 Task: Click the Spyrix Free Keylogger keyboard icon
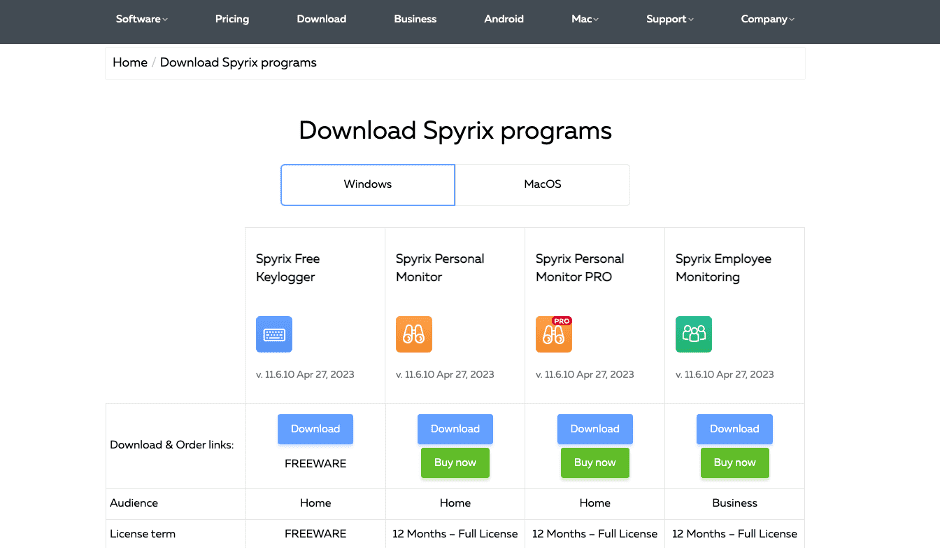274,334
